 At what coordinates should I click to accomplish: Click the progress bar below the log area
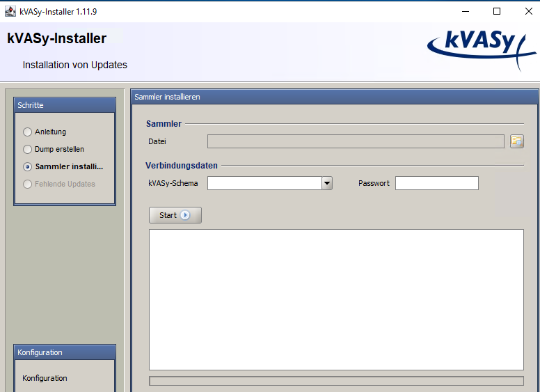point(336,381)
